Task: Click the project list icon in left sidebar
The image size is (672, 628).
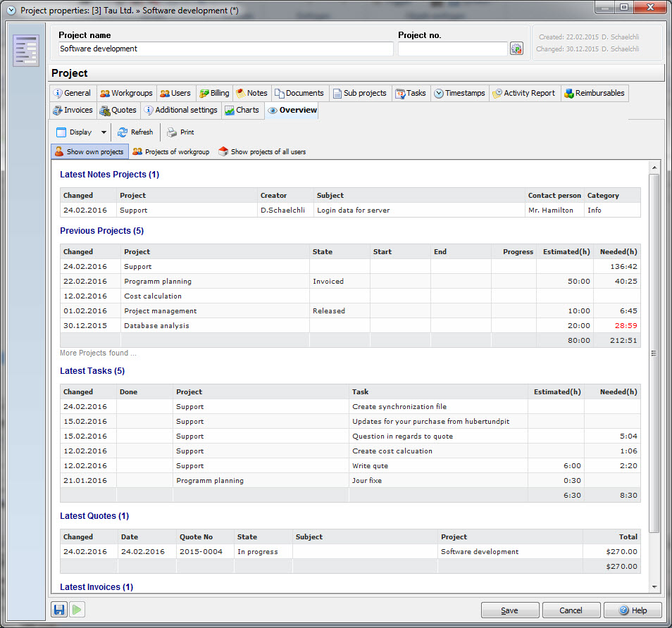Action: [26, 50]
